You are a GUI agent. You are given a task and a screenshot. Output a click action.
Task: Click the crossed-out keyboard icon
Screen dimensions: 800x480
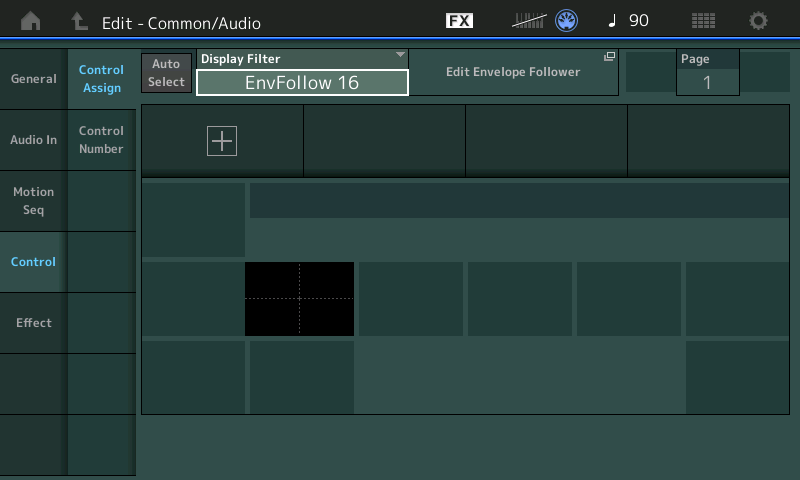click(529, 21)
